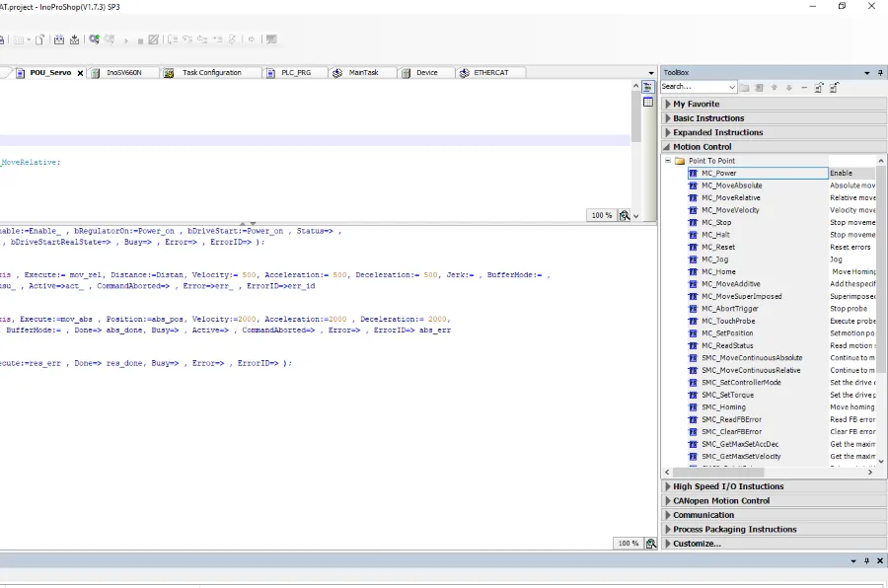Switch declaration editor to tabular view

click(648, 102)
